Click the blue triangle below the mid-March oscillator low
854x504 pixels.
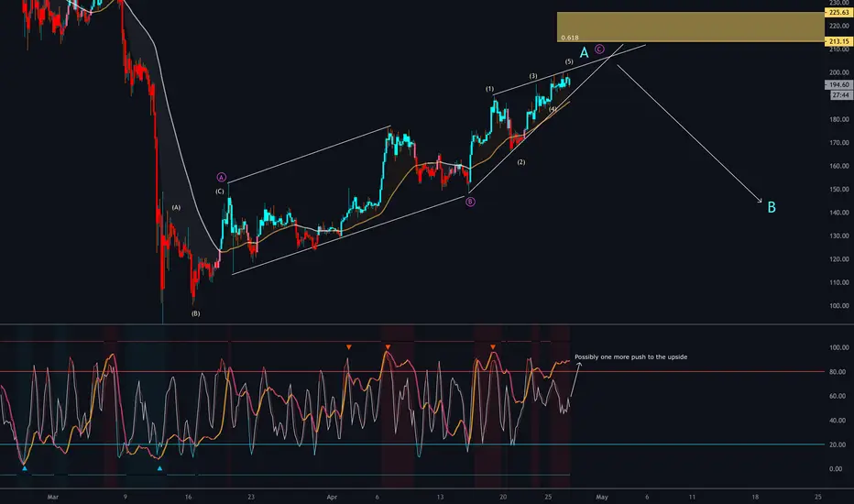click(x=159, y=468)
